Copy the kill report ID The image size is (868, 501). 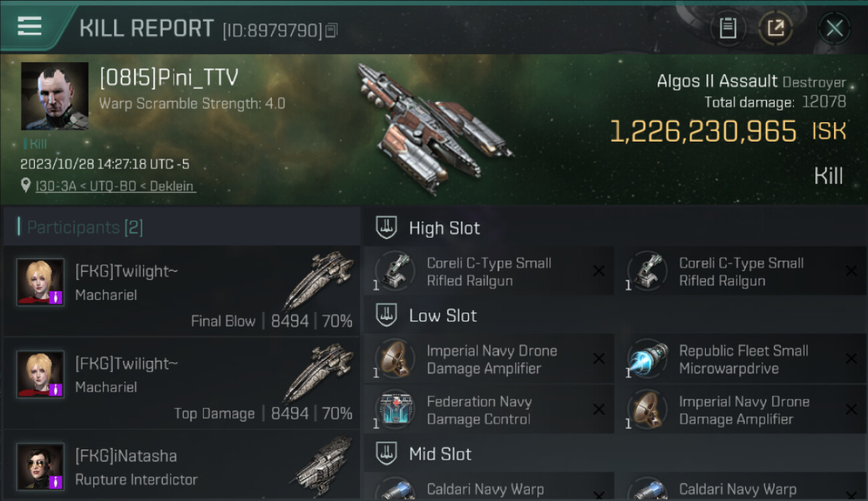pos(332,30)
